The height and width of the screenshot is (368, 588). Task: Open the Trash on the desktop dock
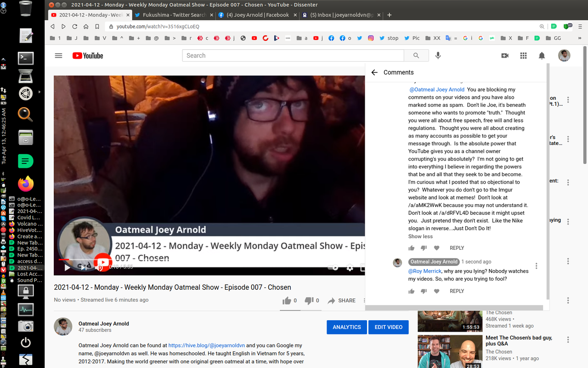(26, 8)
